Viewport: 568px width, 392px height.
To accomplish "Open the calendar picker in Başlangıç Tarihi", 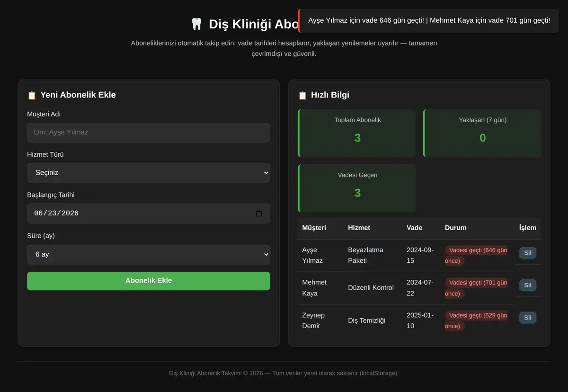I will point(259,214).
